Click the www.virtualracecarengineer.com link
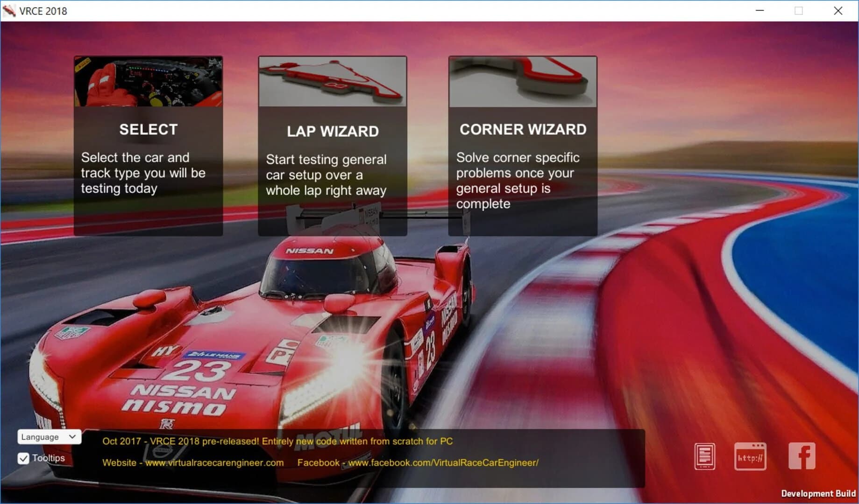Image resolution: width=859 pixels, height=504 pixels. click(214, 463)
